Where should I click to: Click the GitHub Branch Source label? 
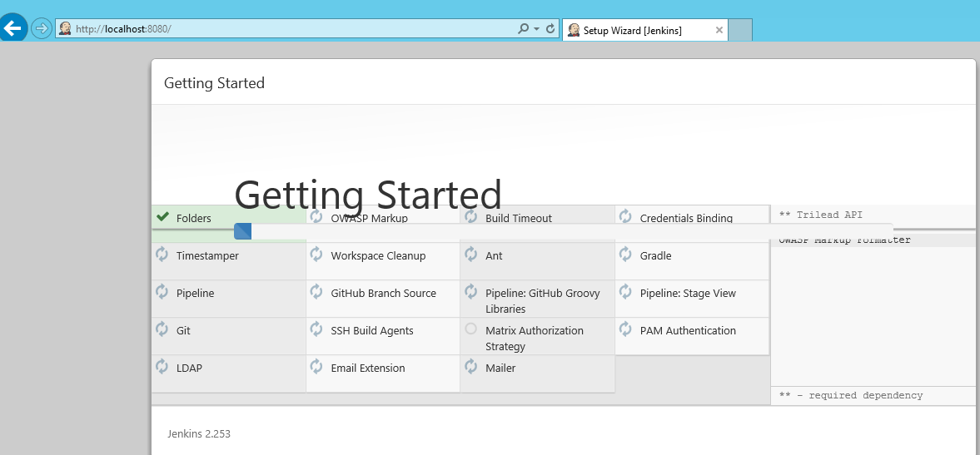384,294
